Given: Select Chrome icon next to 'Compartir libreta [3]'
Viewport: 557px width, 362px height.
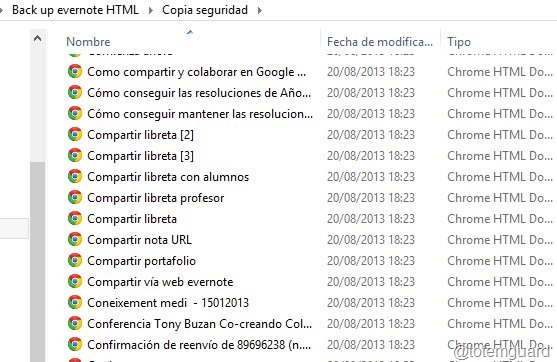Looking at the screenshot, I should (x=75, y=155).
